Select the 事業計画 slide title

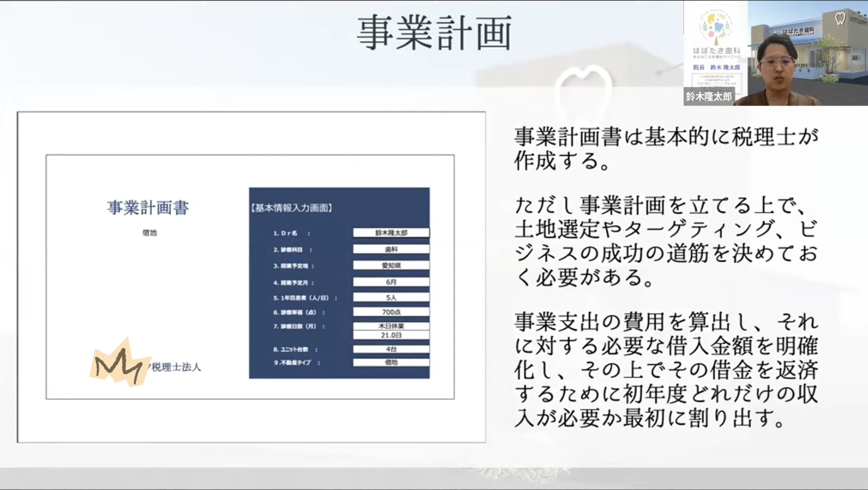pyautogui.click(x=434, y=32)
